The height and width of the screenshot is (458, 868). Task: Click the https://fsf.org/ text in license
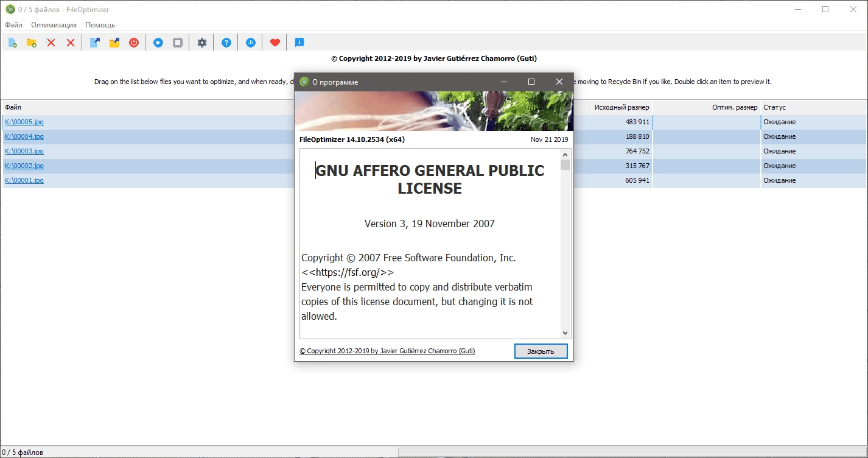[348, 272]
